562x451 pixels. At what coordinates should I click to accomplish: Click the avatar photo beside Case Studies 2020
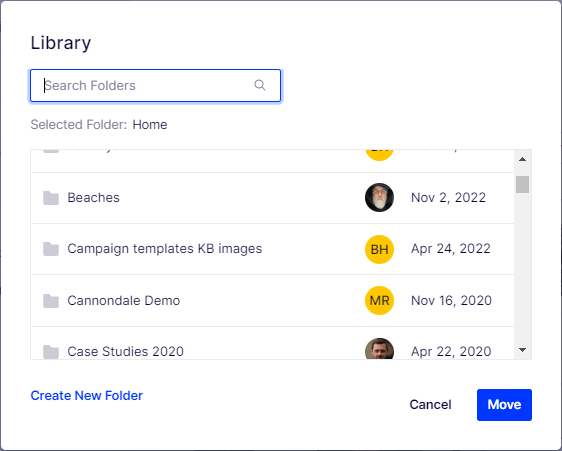[379, 348]
